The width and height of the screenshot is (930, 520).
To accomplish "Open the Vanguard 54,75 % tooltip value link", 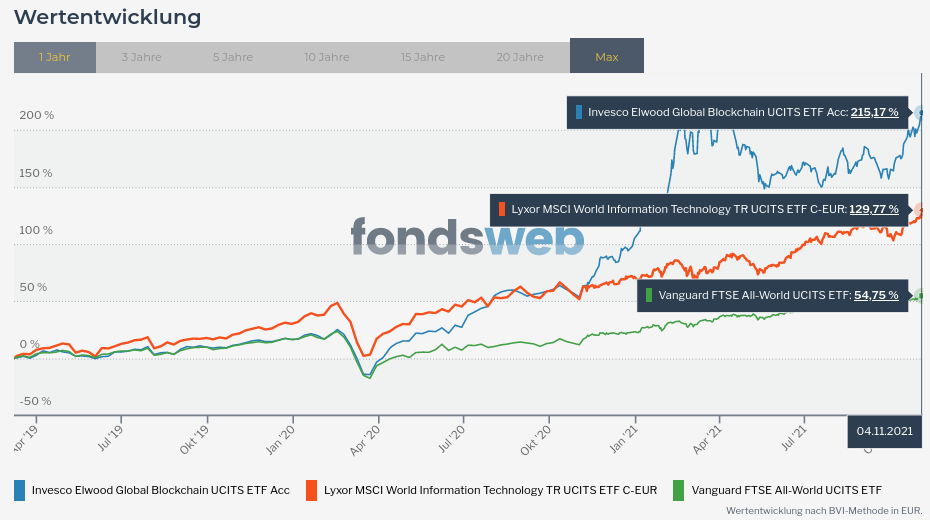I will pos(876,295).
